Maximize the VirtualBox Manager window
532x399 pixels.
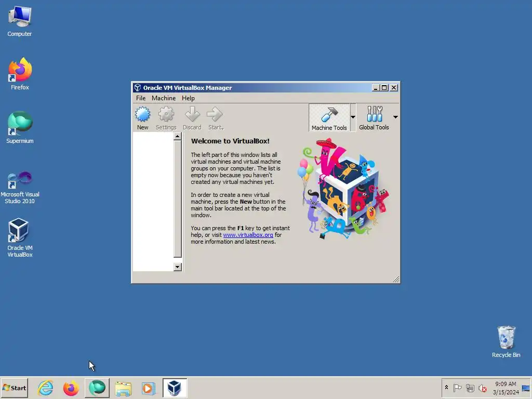(384, 87)
